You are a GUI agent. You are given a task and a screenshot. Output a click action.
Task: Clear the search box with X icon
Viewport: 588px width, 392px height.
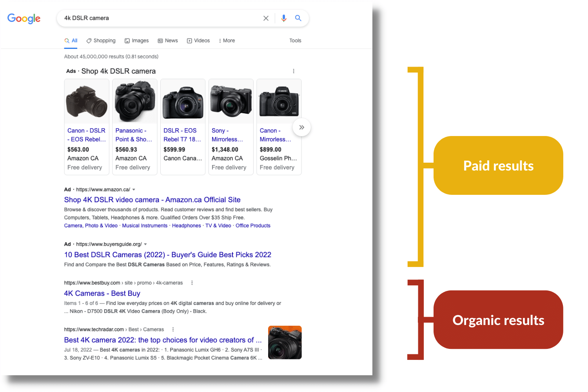[266, 18]
